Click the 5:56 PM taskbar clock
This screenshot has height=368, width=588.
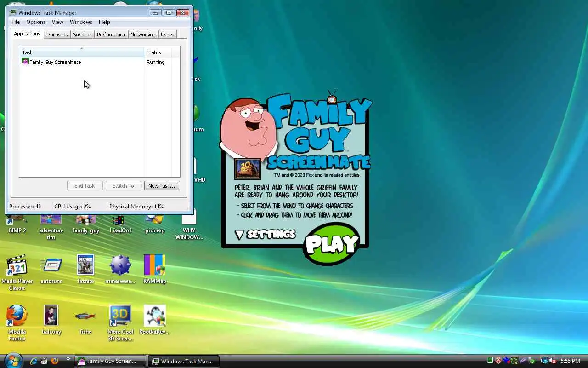(x=570, y=361)
